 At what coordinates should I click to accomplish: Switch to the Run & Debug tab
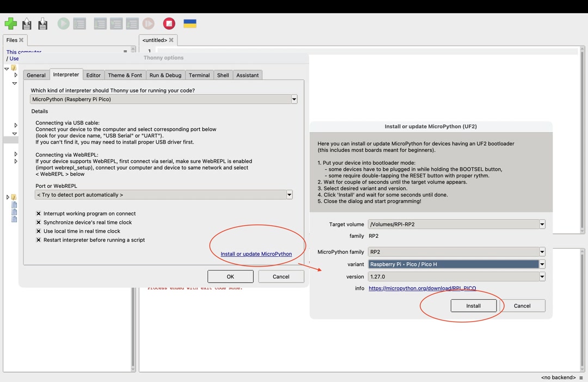(x=166, y=75)
